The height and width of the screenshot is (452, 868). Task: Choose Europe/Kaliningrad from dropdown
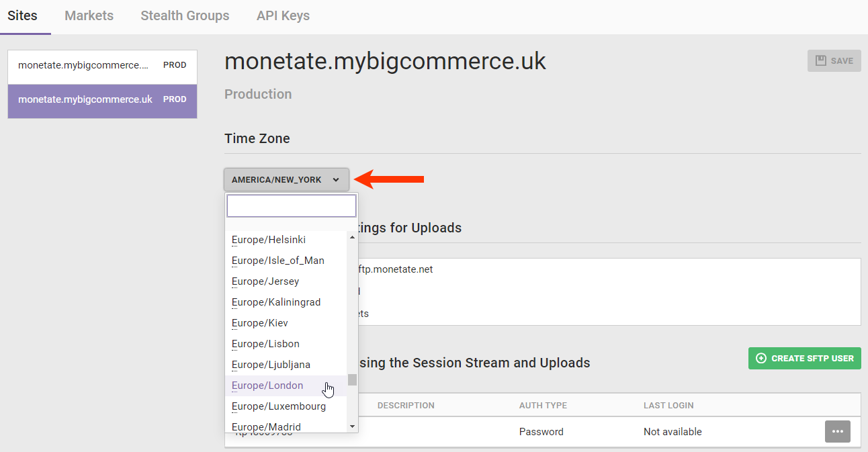[276, 302]
